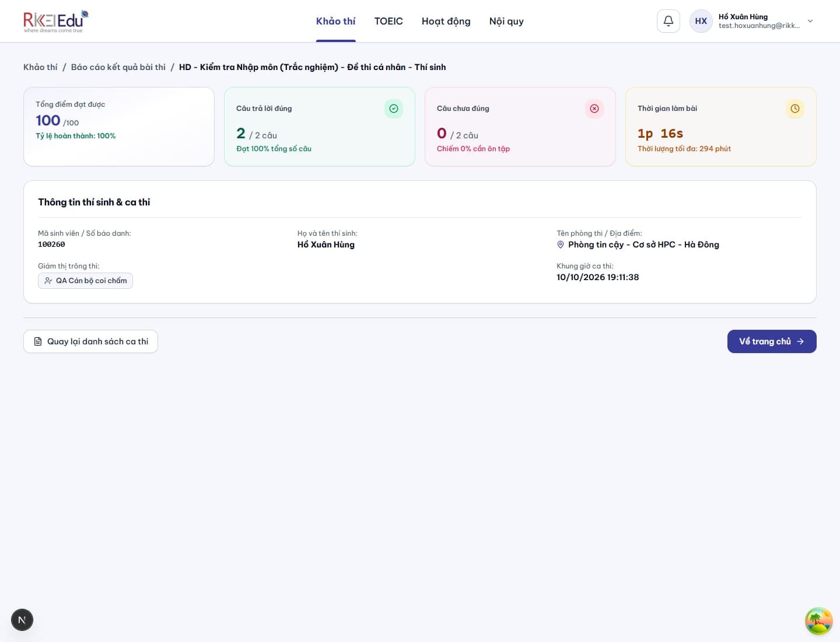Click Đạt 100% tổng số câu text

[274, 149]
